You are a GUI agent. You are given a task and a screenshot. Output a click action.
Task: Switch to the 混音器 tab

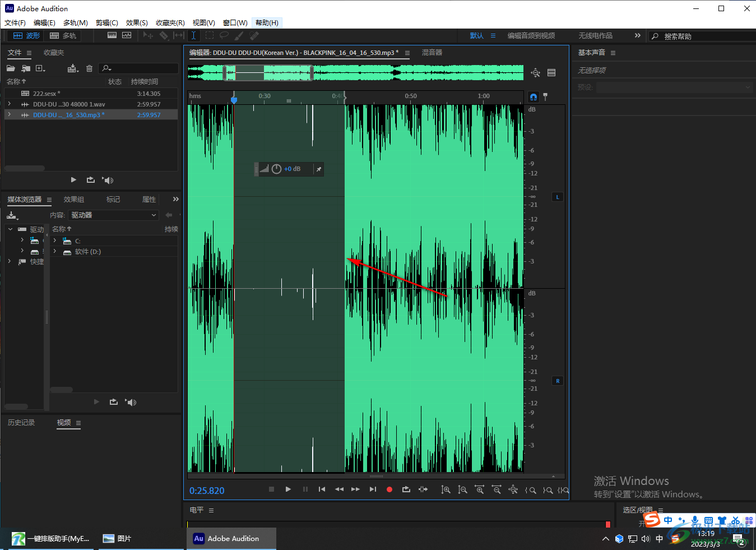tap(432, 53)
